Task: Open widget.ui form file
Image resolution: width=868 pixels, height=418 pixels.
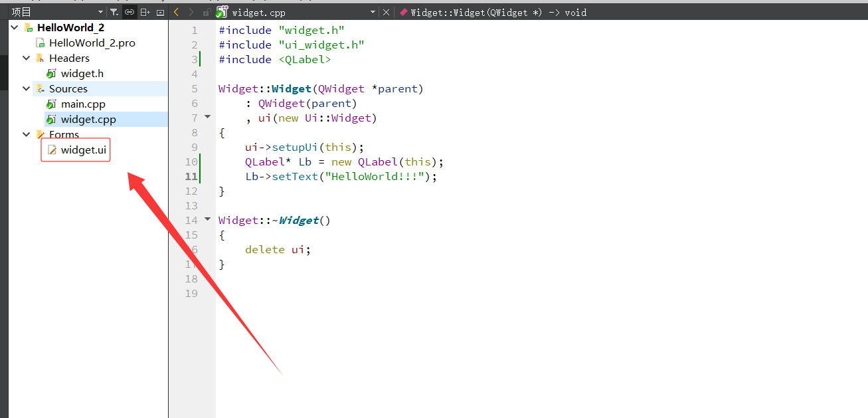Action: tap(84, 150)
